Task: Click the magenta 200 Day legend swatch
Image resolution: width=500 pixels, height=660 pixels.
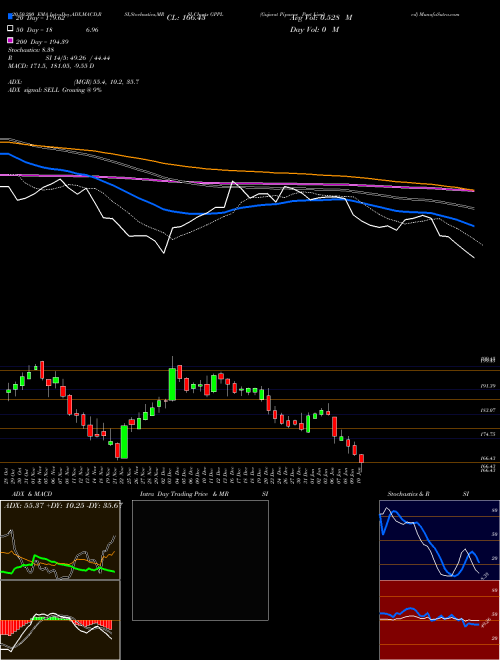Action: point(11,40)
